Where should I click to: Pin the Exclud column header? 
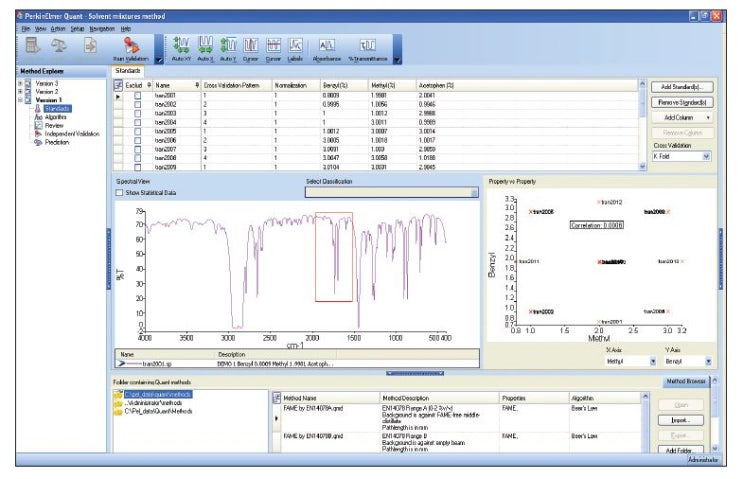coord(149,85)
